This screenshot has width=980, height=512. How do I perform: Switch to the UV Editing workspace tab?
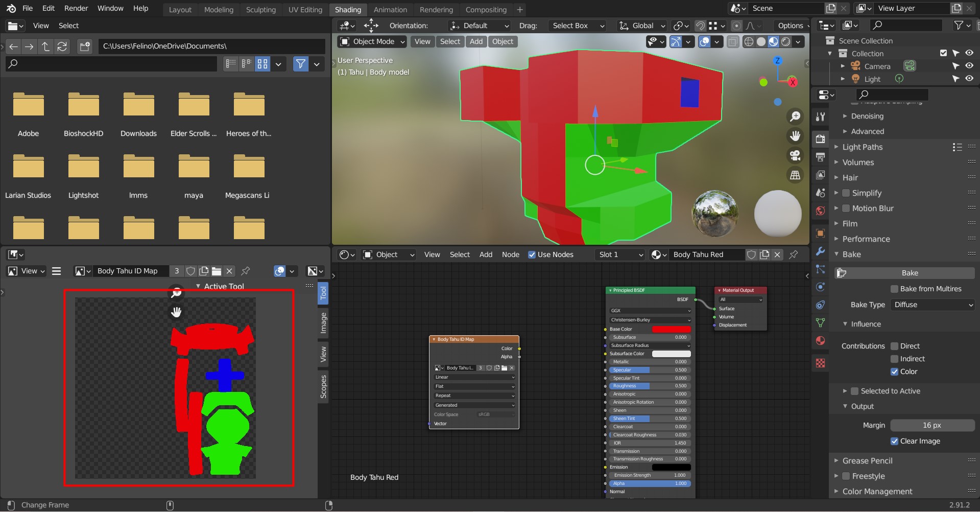point(305,9)
